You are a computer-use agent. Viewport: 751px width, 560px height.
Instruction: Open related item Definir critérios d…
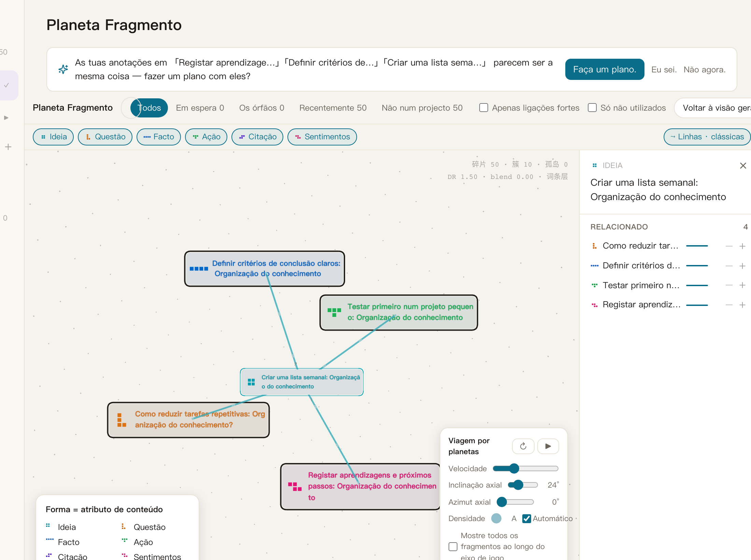641,266
